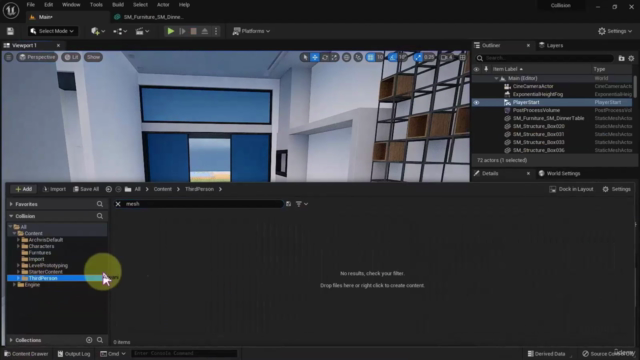The image size is (640, 360).
Task: Open the Select Mode dropdown
Action: pos(52,31)
